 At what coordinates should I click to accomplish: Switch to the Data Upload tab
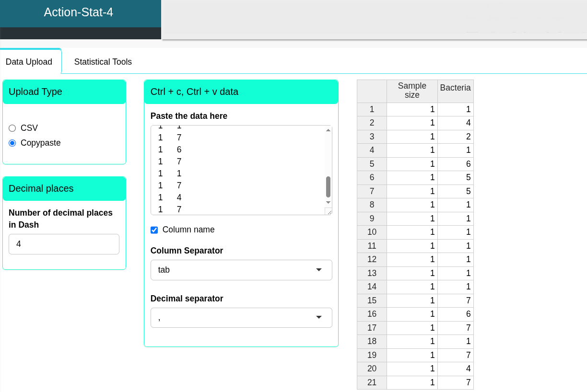pyautogui.click(x=29, y=62)
